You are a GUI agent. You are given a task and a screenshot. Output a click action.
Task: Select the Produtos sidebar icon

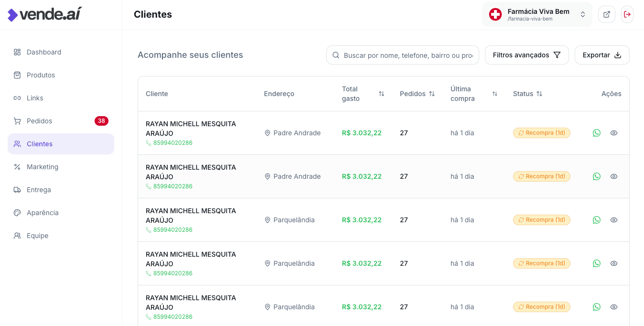point(41,75)
